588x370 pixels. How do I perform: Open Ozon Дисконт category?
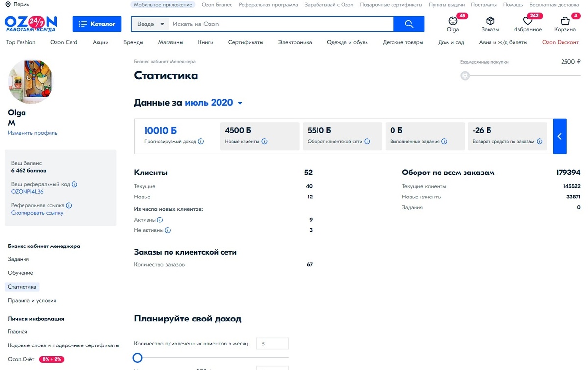pos(561,42)
